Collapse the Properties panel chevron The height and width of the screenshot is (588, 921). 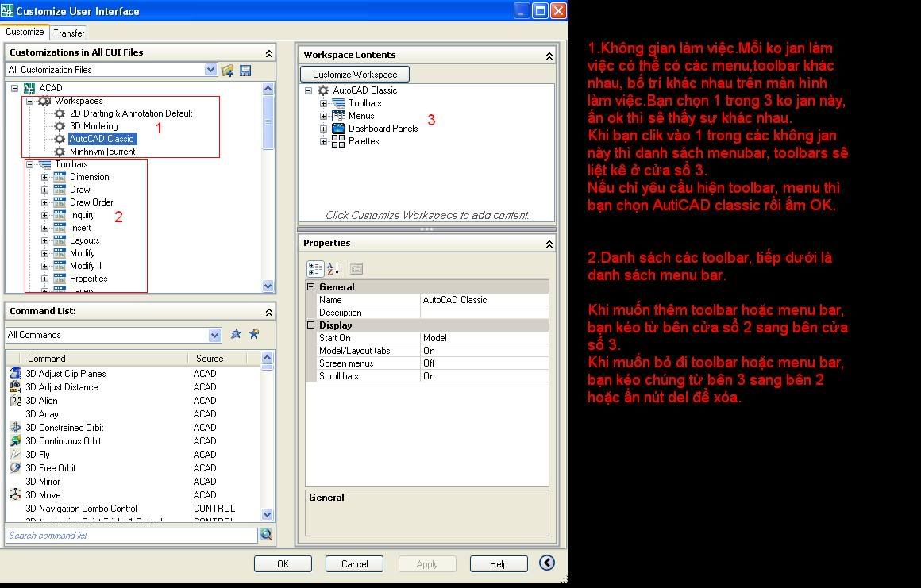pyautogui.click(x=549, y=244)
